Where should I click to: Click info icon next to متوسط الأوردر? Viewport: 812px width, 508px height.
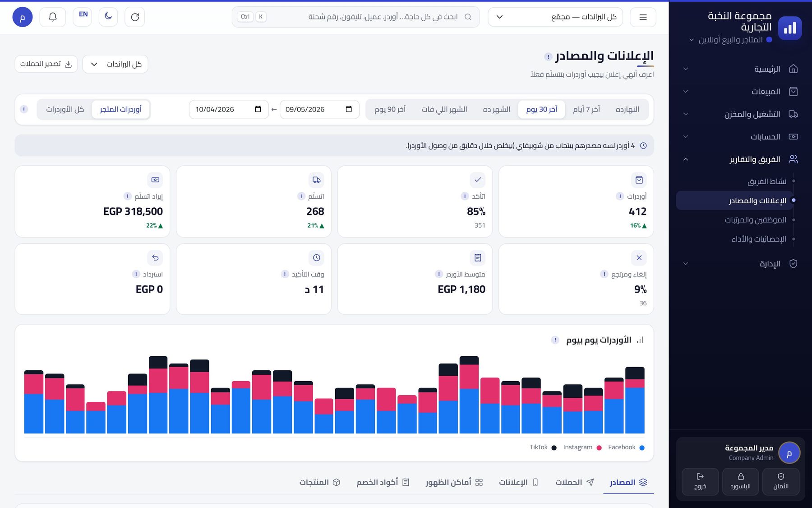[x=439, y=274]
